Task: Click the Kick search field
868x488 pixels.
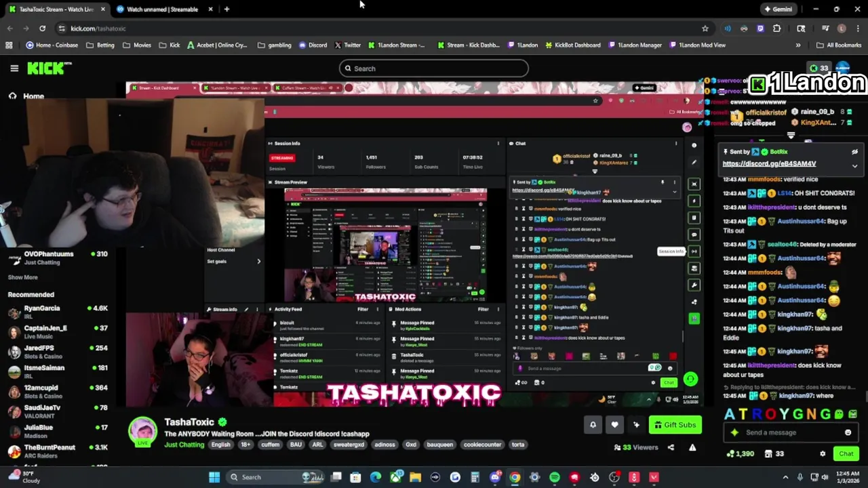Action: (434, 68)
